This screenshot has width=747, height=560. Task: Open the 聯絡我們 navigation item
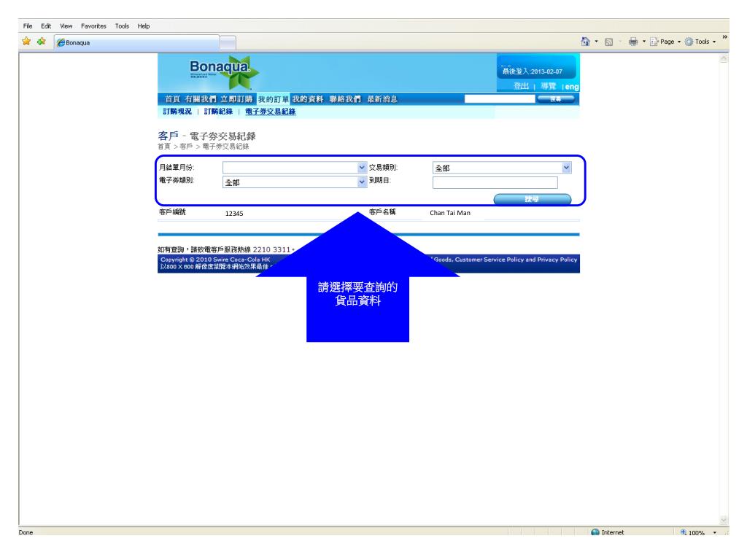345,99
